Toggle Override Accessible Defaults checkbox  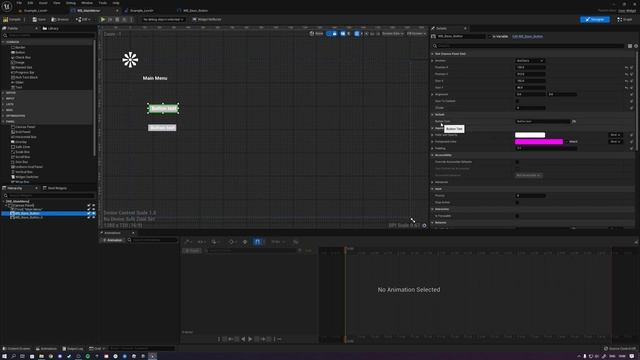(x=517, y=162)
